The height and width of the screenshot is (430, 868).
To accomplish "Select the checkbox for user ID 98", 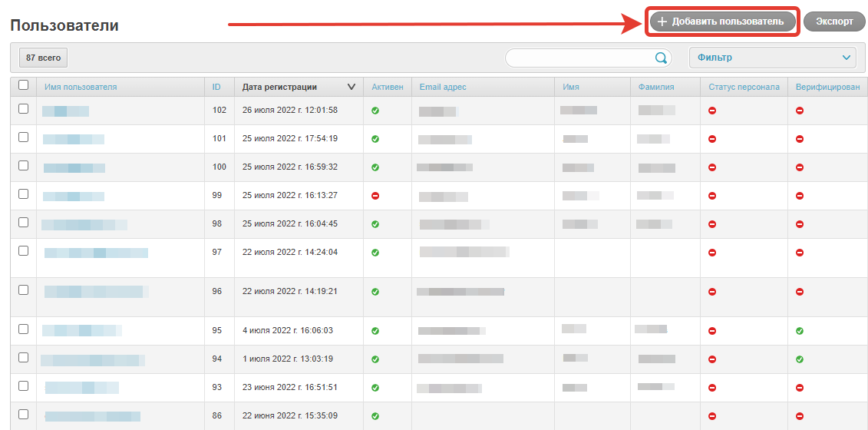I will coord(23,223).
